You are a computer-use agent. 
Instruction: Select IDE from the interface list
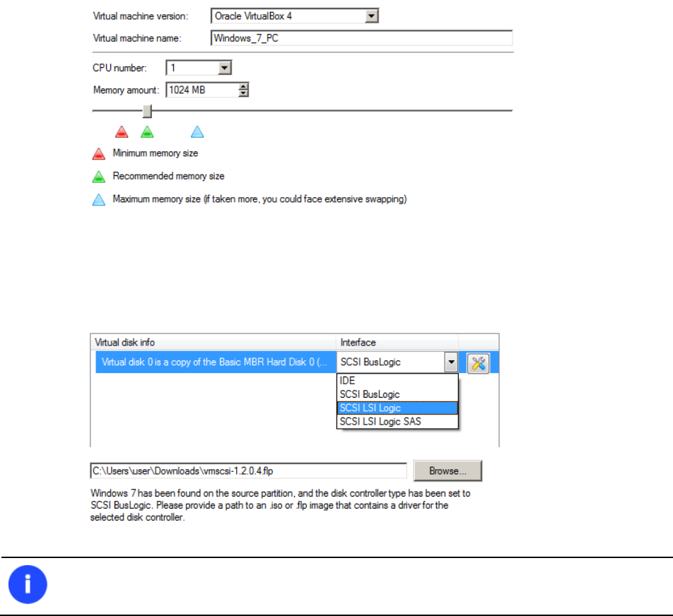[397, 381]
